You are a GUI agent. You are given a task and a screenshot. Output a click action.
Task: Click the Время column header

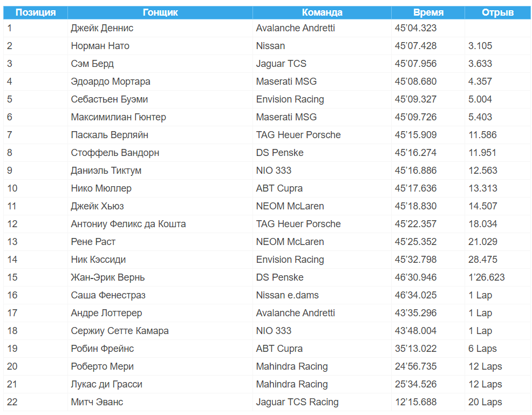pos(428,12)
